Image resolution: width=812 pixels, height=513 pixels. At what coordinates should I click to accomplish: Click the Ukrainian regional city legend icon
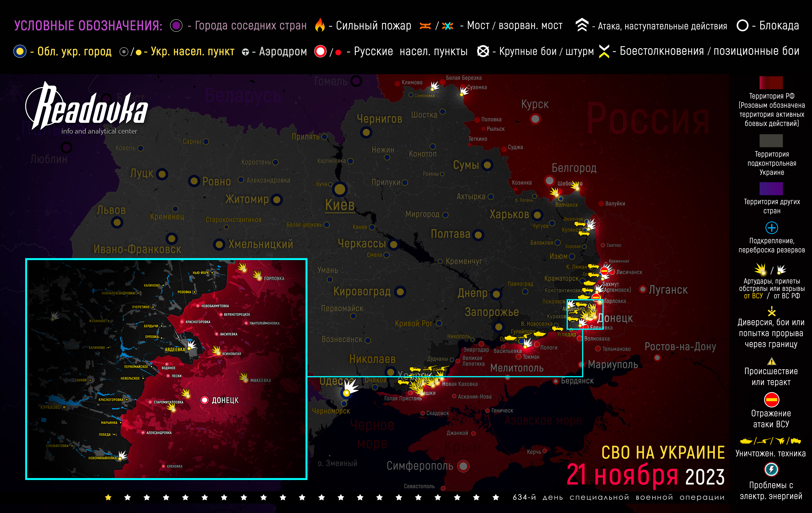tap(20, 51)
